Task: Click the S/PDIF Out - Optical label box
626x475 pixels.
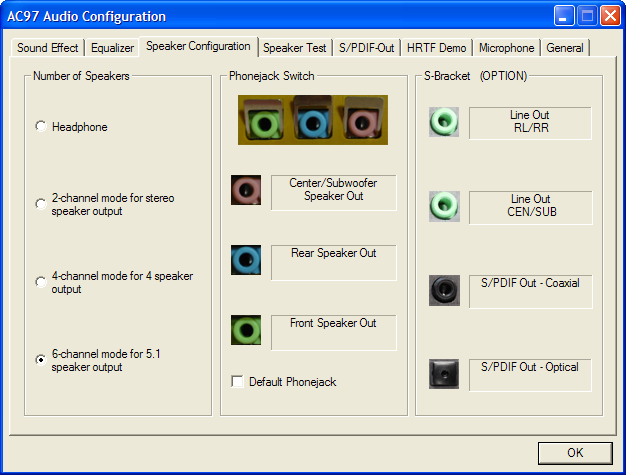Action: pyautogui.click(x=530, y=375)
